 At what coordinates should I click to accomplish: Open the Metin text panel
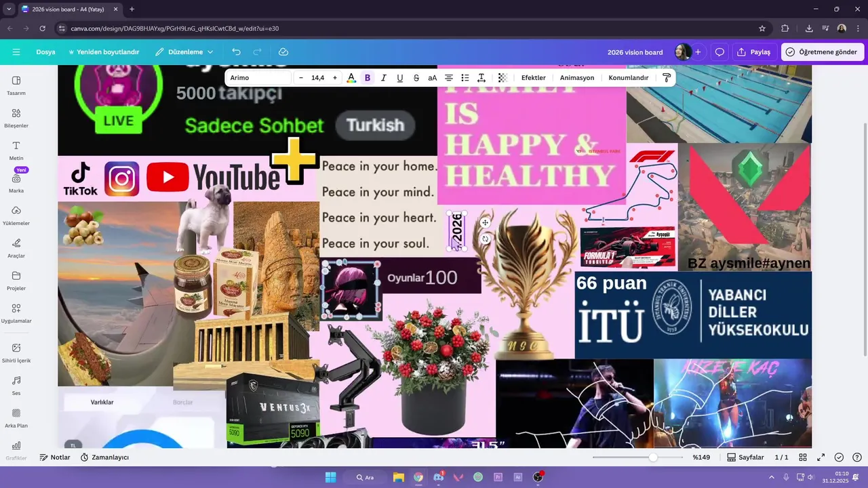(16, 150)
